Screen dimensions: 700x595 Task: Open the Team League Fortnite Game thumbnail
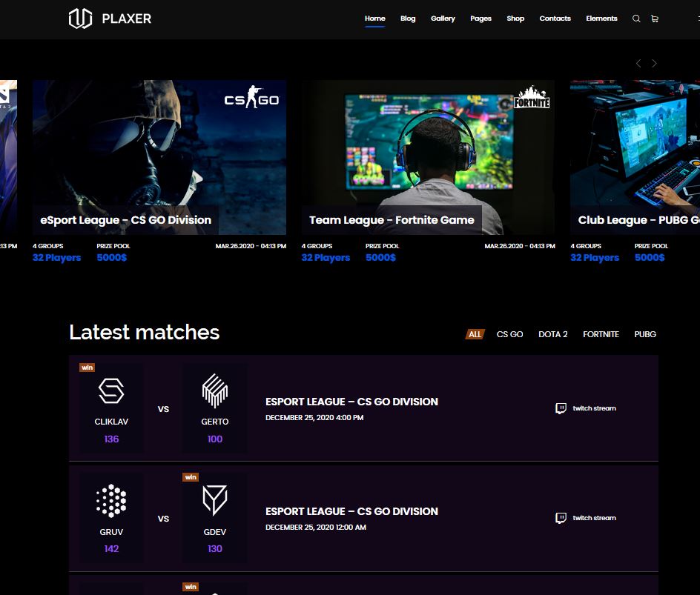tap(428, 148)
